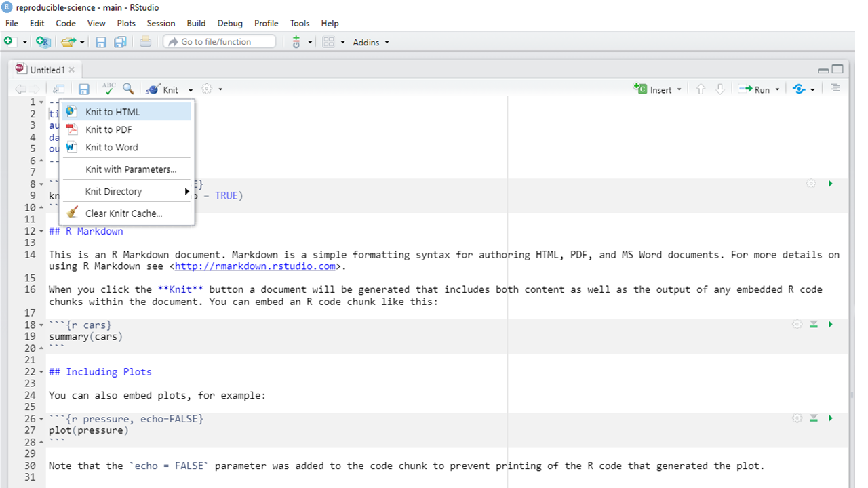Run the pressure chunk play icon
The image size is (868, 488).
click(x=830, y=418)
